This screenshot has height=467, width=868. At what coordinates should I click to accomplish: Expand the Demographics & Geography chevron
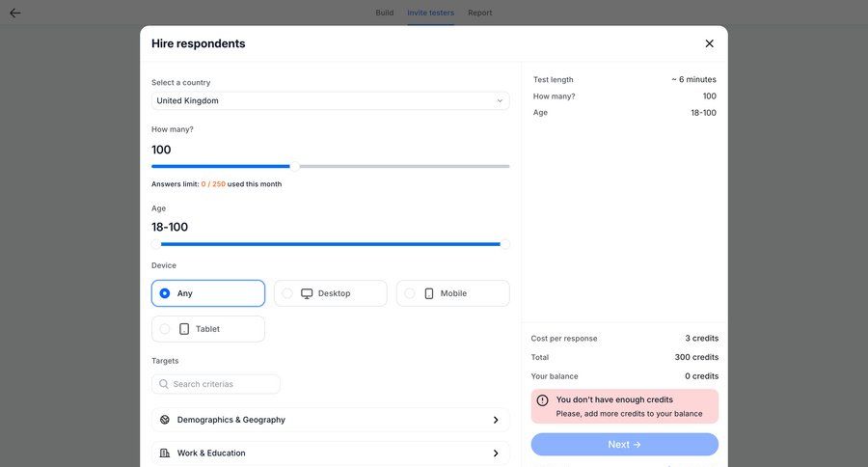496,420
